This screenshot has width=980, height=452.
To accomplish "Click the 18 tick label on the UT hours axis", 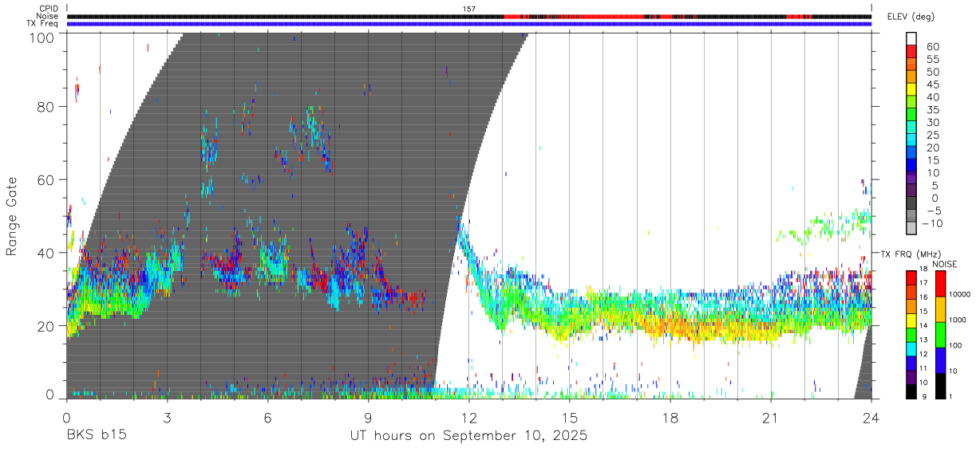I will tap(670, 417).
